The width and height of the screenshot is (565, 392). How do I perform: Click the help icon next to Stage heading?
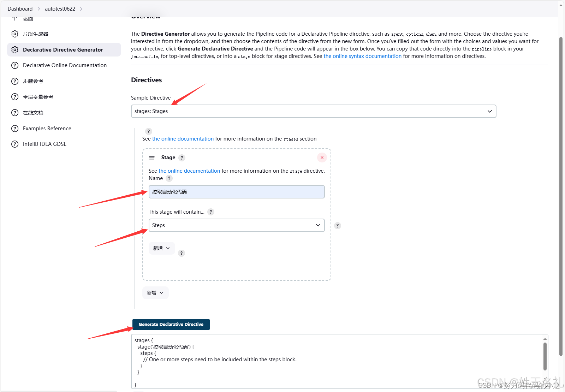coord(182,158)
